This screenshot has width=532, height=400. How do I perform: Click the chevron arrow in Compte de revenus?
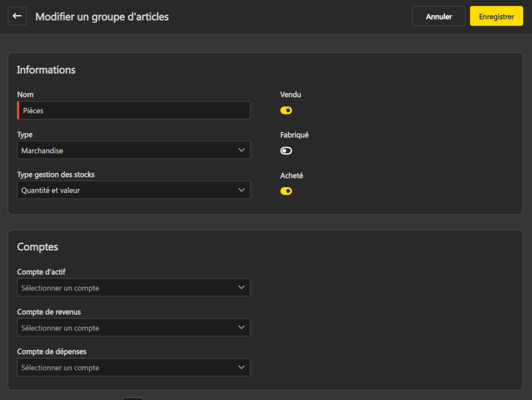241,327
